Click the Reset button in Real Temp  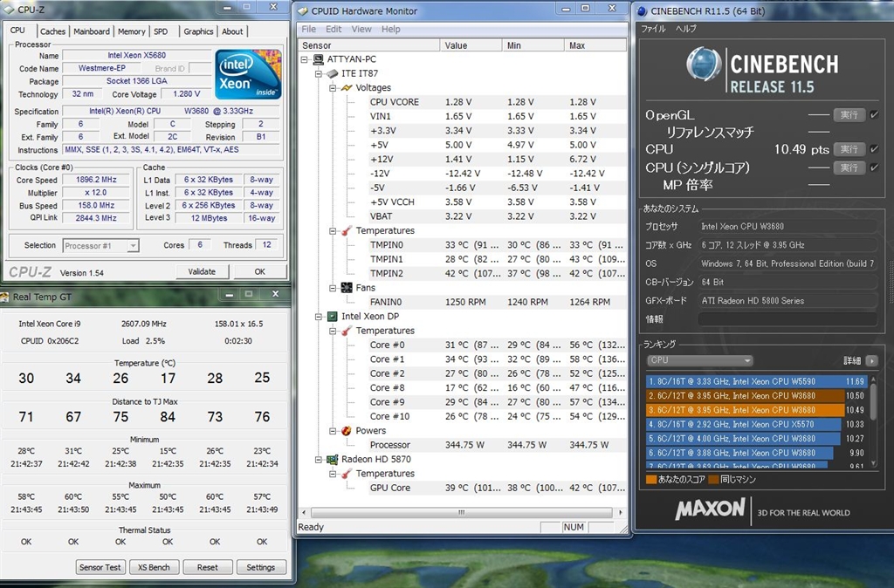pyautogui.click(x=208, y=567)
